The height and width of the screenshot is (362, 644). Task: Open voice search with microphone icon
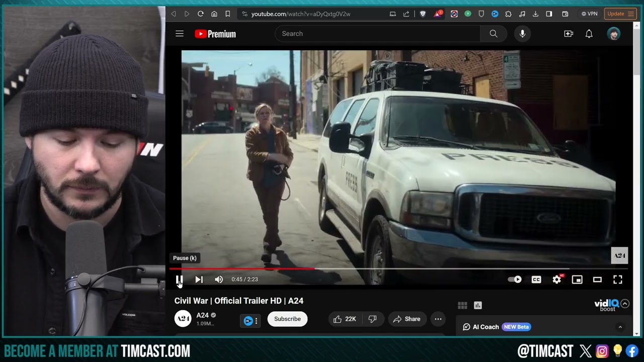(x=522, y=33)
